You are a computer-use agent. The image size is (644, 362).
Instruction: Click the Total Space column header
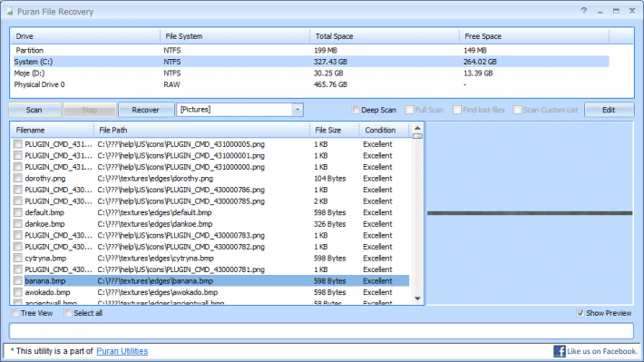384,36
